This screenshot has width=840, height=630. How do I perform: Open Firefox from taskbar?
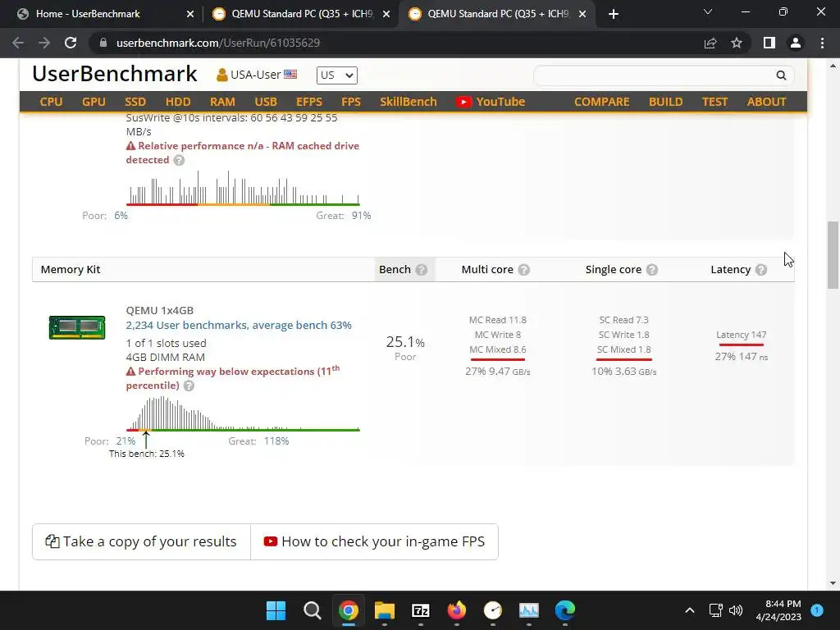coord(456,610)
